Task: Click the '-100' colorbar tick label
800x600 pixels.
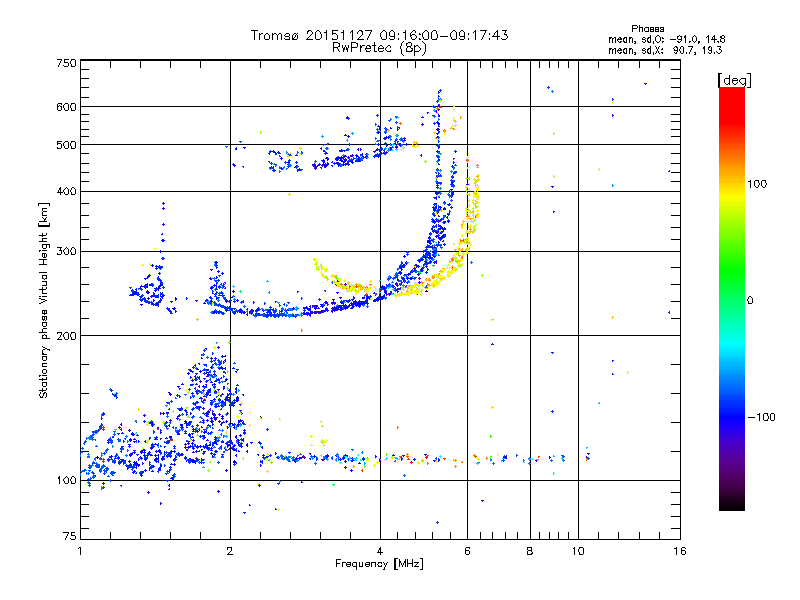Action: [761, 417]
